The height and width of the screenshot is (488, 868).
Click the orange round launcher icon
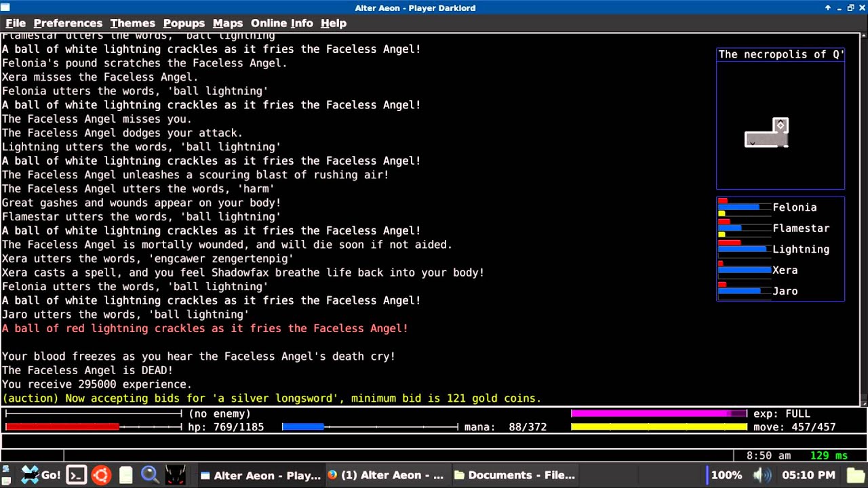tap(101, 475)
